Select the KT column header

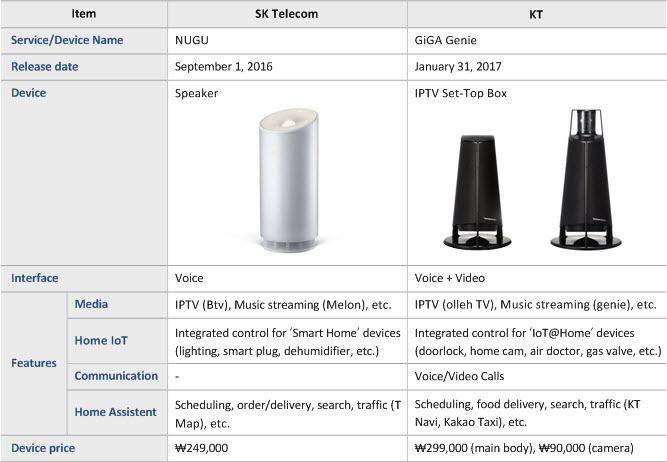(x=536, y=14)
